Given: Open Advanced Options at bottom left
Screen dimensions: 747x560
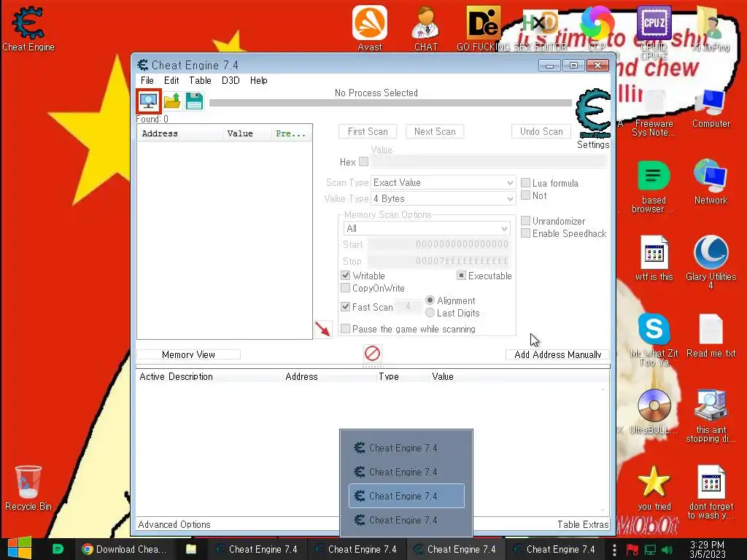Looking at the screenshot, I should pyautogui.click(x=174, y=524).
